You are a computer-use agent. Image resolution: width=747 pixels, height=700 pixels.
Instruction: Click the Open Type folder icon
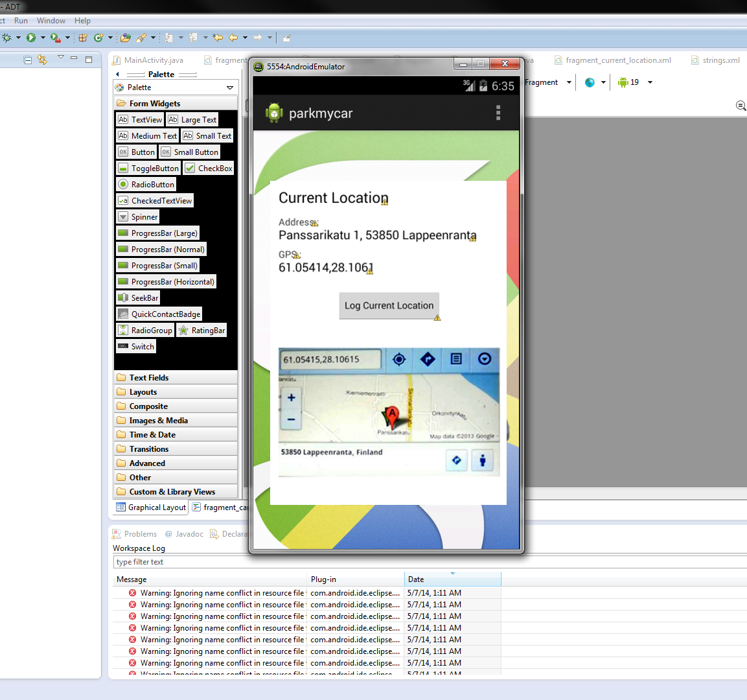(x=126, y=38)
